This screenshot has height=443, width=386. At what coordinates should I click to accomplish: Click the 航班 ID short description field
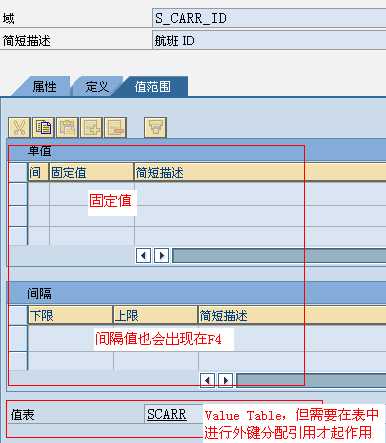tap(269, 41)
